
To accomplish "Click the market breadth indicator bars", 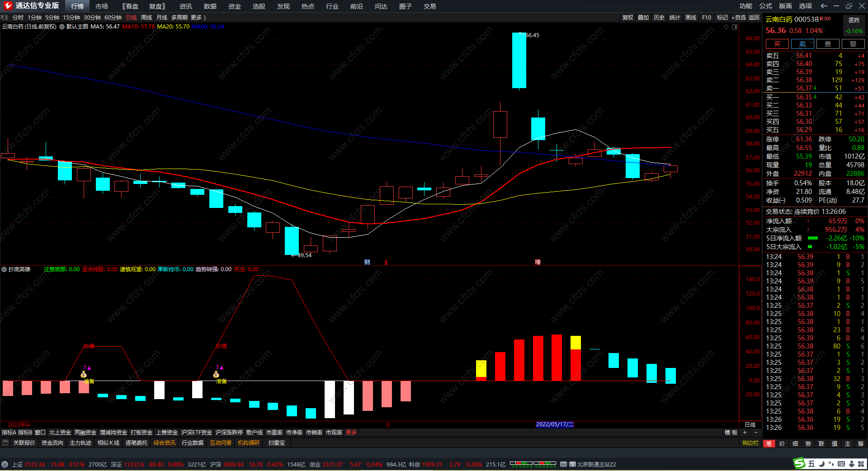I will [533, 464].
